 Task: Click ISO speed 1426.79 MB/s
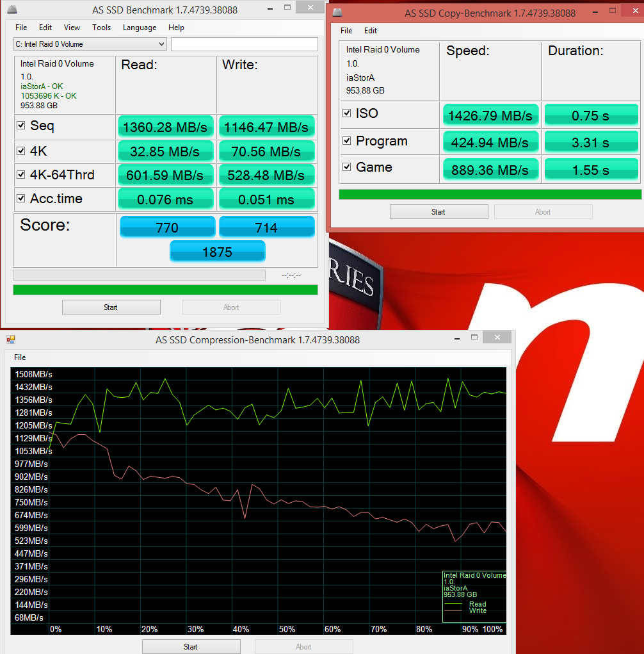(x=490, y=115)
